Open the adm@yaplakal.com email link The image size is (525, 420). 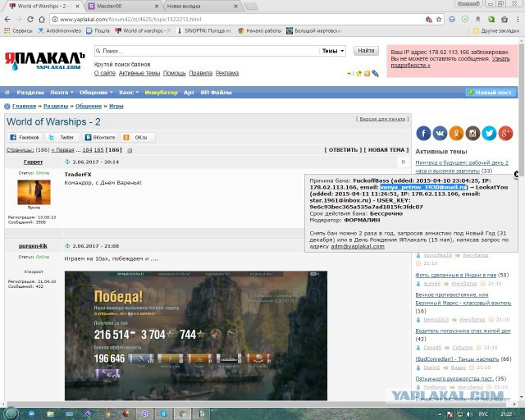[x=358, y=247]
